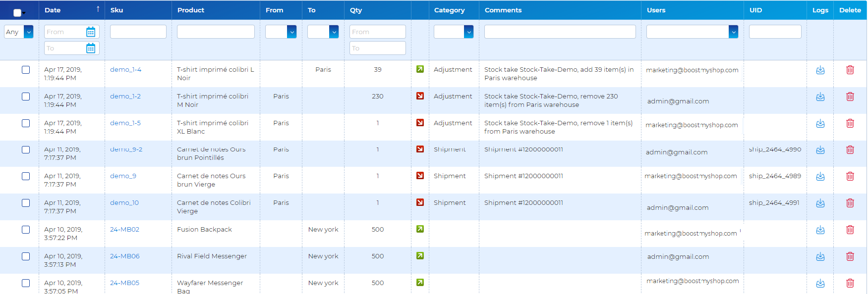
Task: Click red decrease arrow in demo_1-2 row
Action: [420, 96]
